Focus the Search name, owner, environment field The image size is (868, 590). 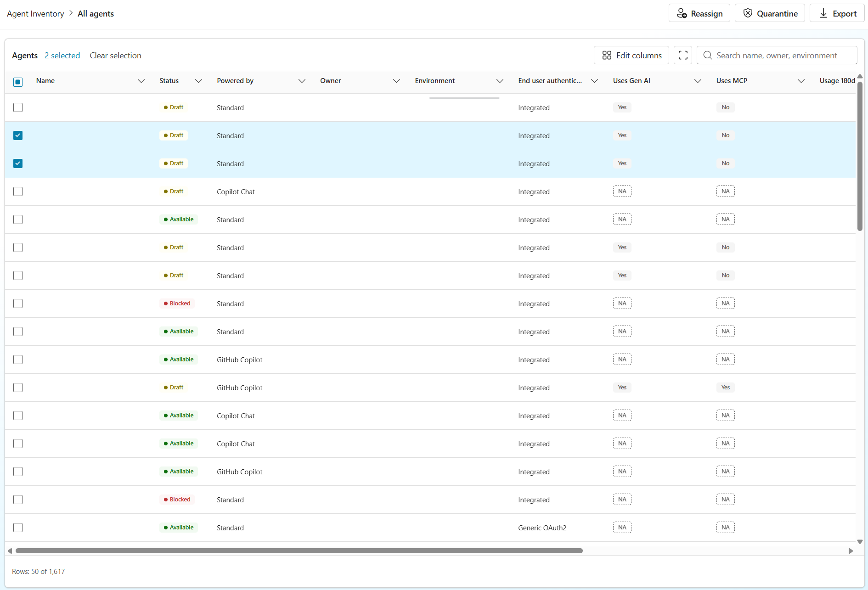point(777,55)
